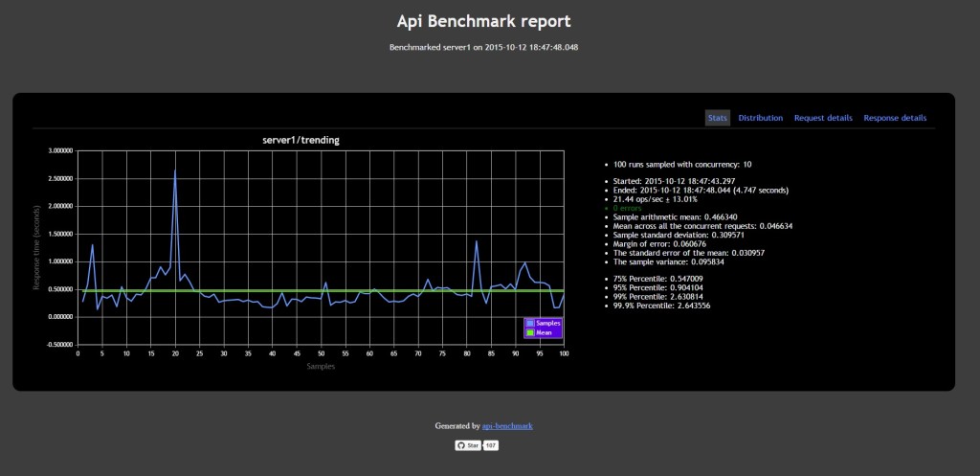Open the Response details tab

click(x=895, y=118)
